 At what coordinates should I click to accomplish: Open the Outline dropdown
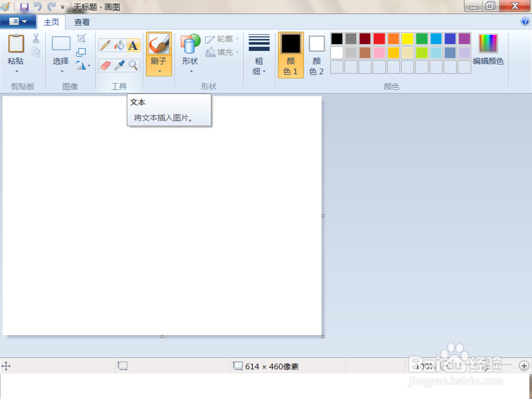[222, 39]
